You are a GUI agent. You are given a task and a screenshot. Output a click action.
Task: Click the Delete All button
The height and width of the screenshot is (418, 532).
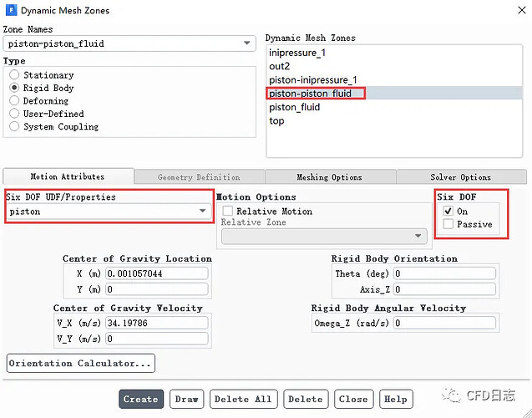pyautogui.click(x=243, y=399)
